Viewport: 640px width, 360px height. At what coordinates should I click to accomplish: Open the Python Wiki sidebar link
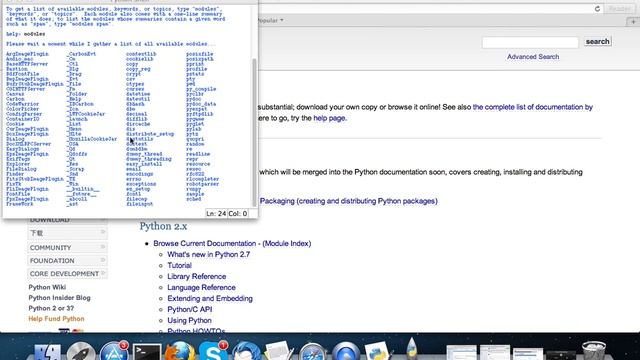(47, 287)
